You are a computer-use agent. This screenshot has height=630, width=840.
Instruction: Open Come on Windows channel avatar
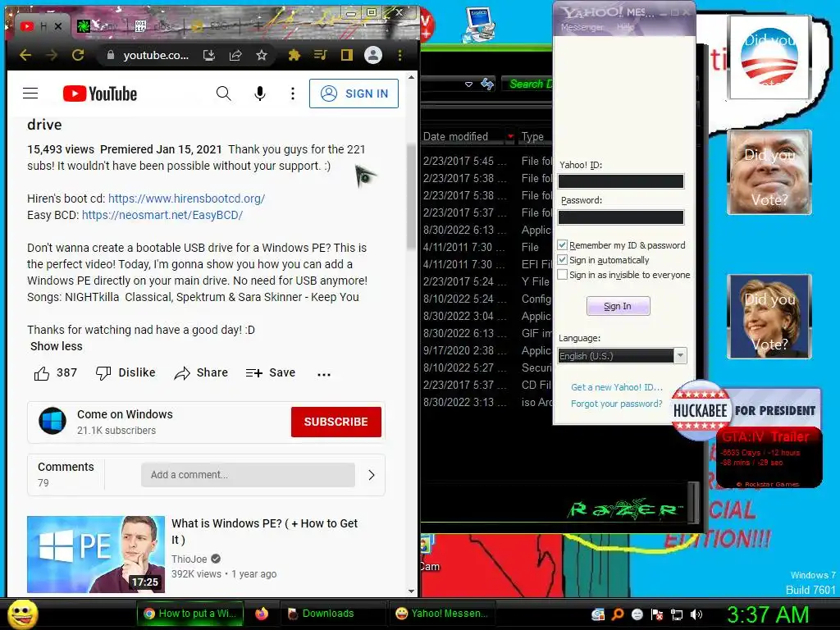[52, 421]
